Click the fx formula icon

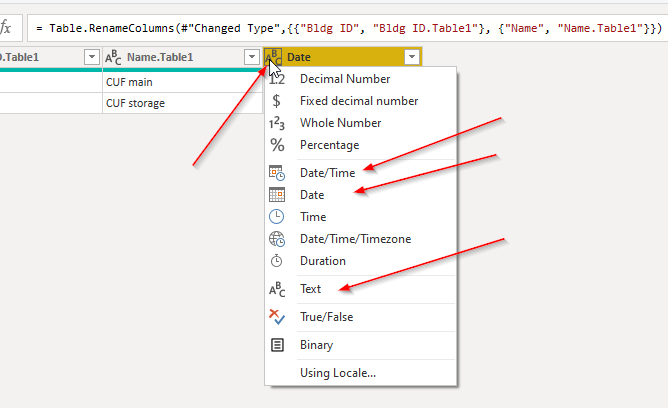(x=6, y=28)
